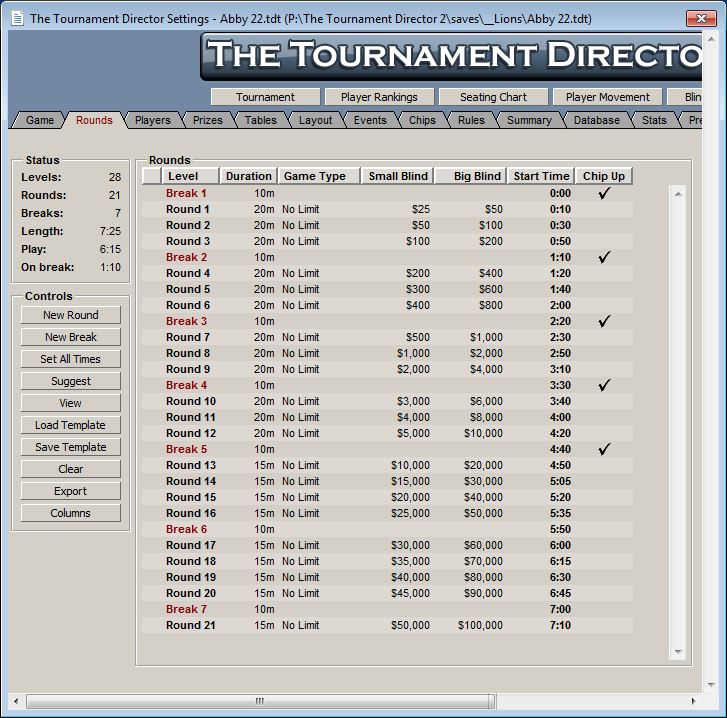Select the Round 7 level row

[x=387, y=337]
